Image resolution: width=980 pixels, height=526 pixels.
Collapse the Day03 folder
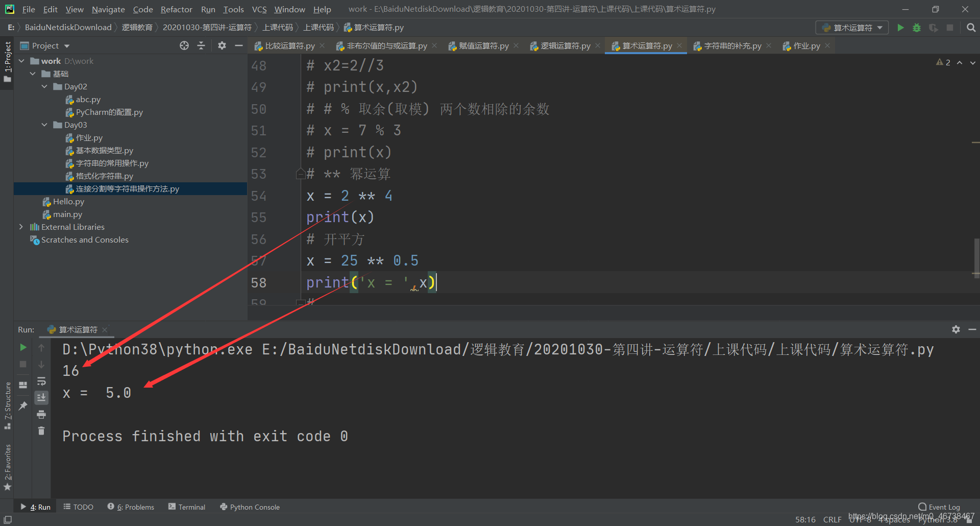44,125
